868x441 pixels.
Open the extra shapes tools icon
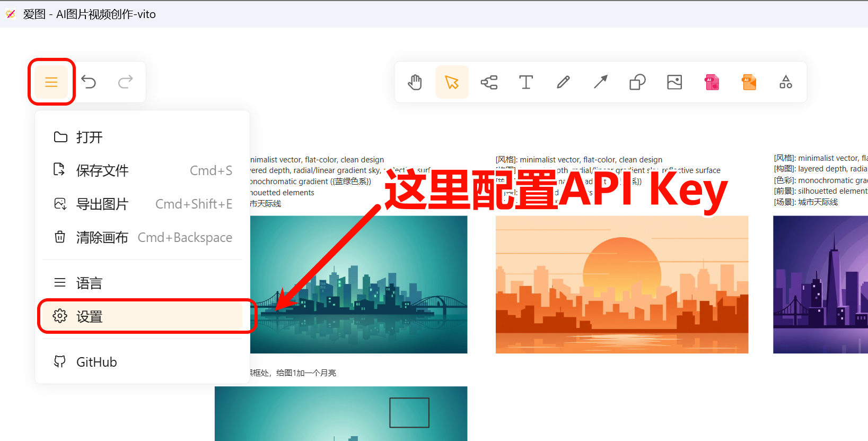[x=786, y=82]
